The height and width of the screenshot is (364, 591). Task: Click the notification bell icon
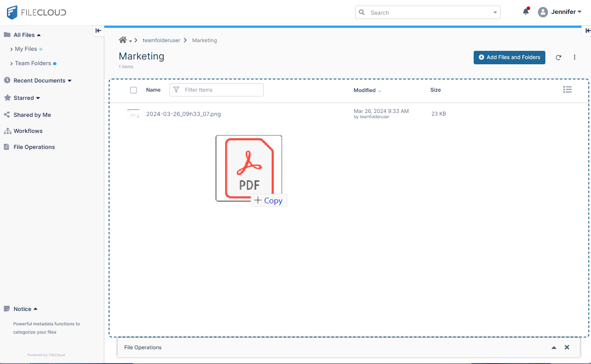[x=526, y=12]
